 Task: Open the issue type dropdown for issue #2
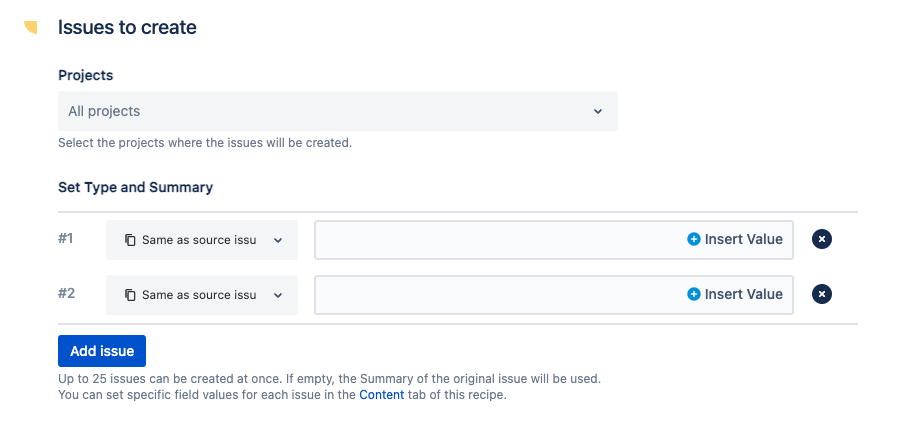tap(201, 295)
